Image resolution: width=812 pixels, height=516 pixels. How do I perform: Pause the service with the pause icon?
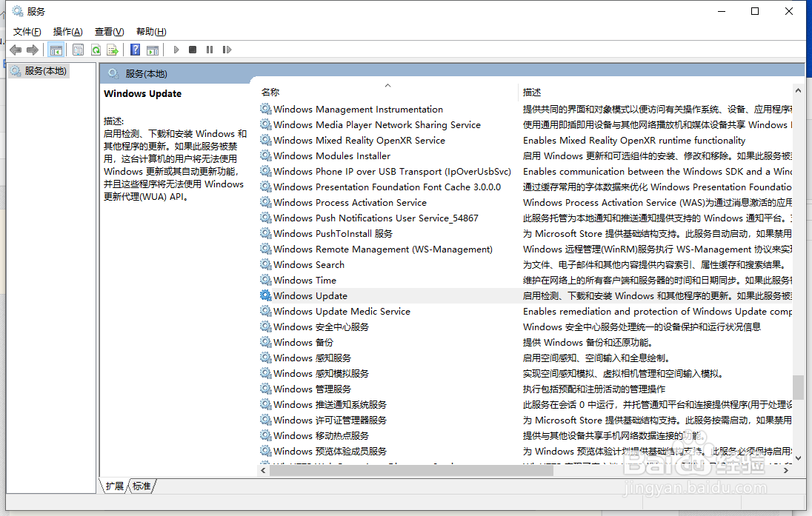click(x=210, y=50)
